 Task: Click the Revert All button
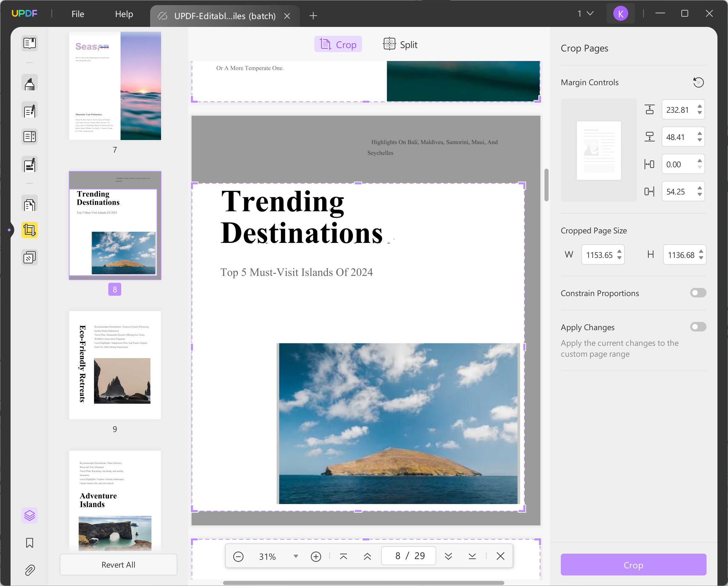click(x=118, y=565)
